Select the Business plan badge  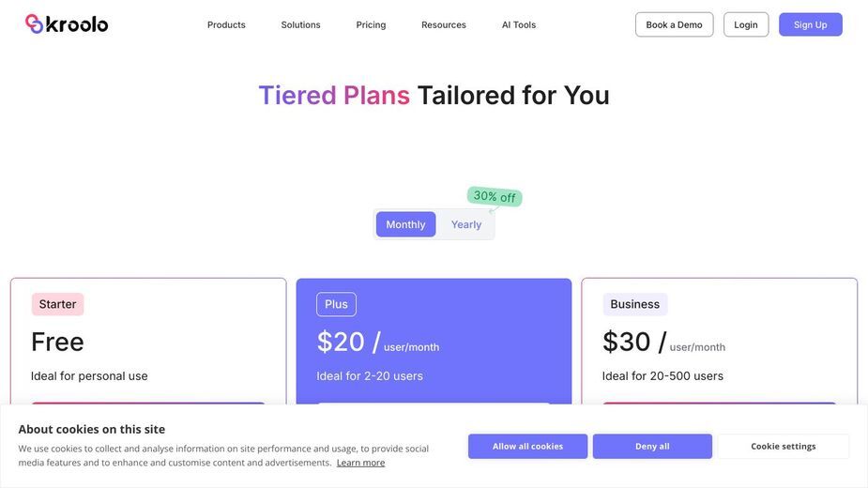pos(635,304)
